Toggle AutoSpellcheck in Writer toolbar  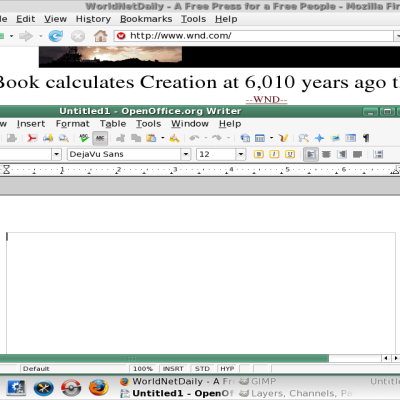click(100, 138)
